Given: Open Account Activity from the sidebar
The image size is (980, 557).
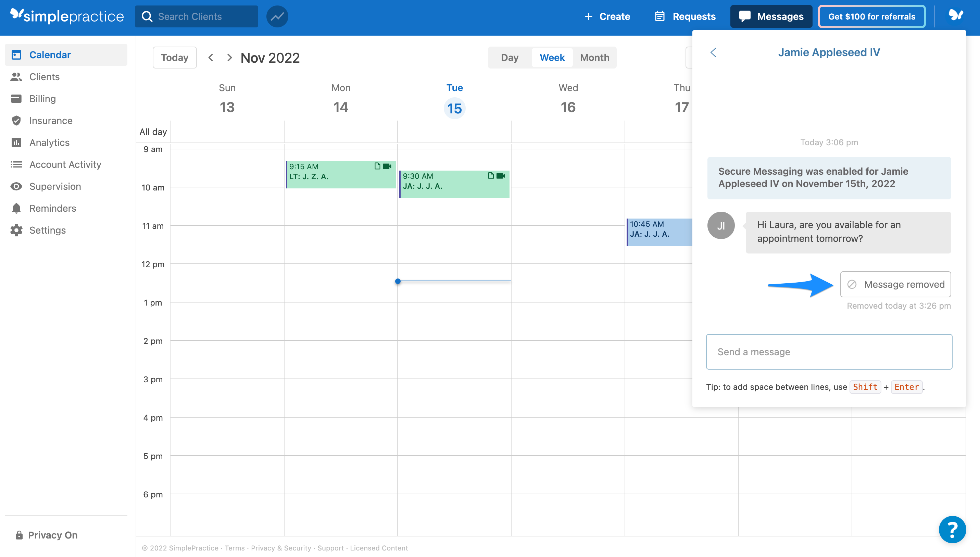Looking at the screenshot, I should click(x=17, y=164).
